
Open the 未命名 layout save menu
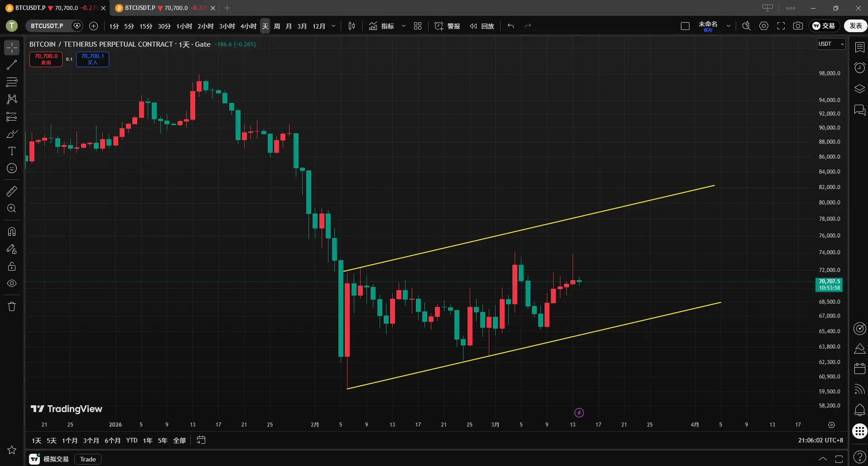pos(708,26)
